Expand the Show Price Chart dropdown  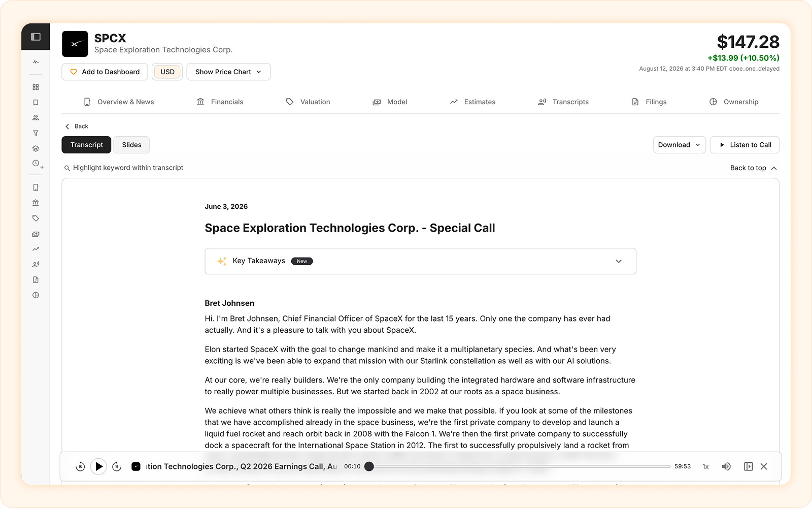(228, 72)
